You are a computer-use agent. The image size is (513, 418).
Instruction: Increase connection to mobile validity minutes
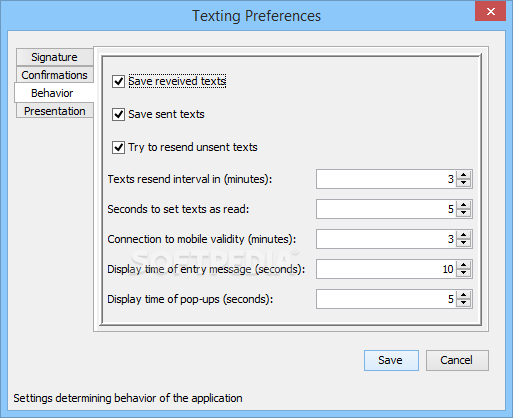click(463, 235)
